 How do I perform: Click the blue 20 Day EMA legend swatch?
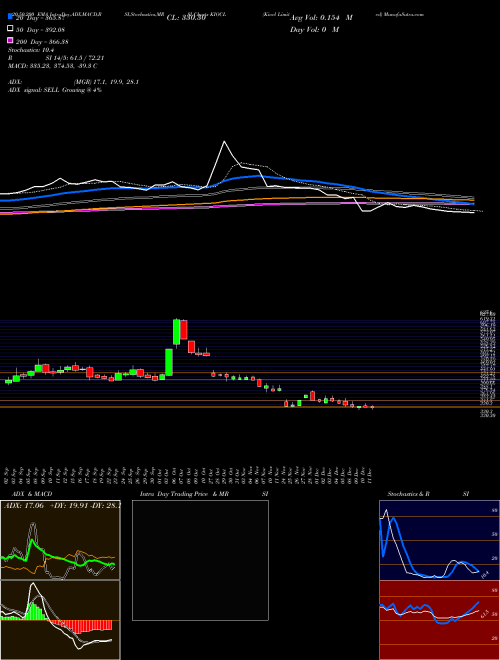tap(10, 17)
